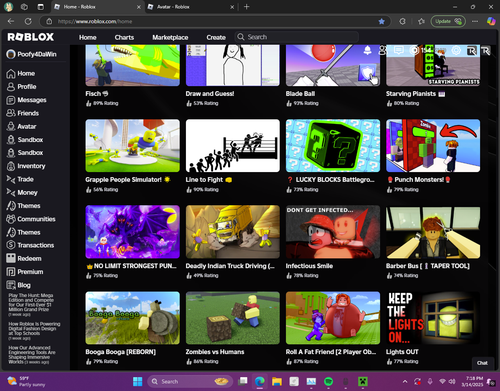Open the Punch Monsters! thumbnail
The height and width of the screenshot is (391, 500).
click(433, 146)
